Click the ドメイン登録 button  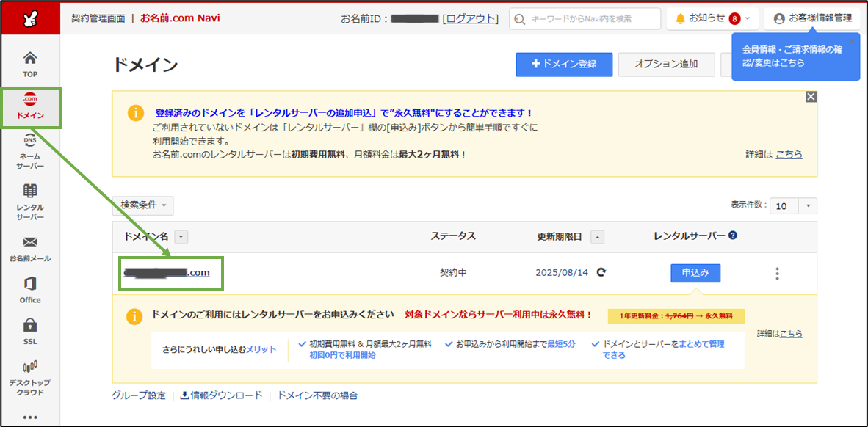[x=564, y=64]
